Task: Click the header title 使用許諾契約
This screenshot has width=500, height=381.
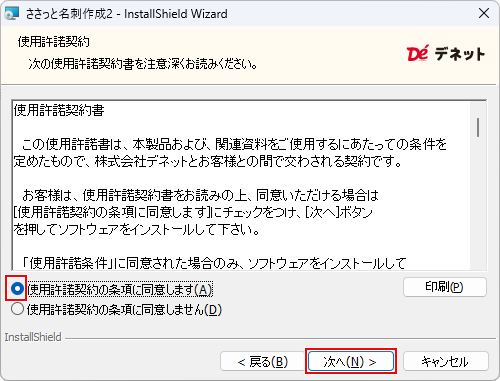Action: coord(54,42)
